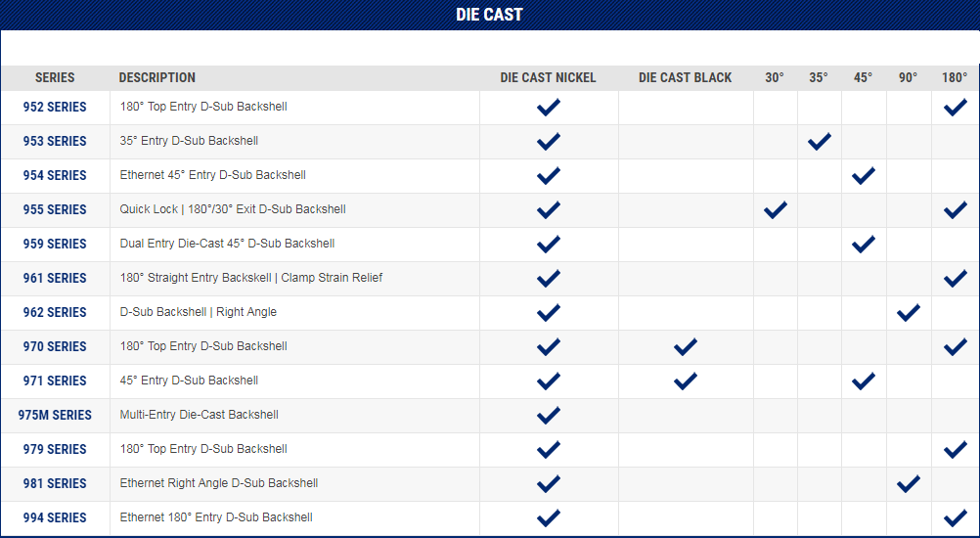Click the 952 SERIES link

55,107
